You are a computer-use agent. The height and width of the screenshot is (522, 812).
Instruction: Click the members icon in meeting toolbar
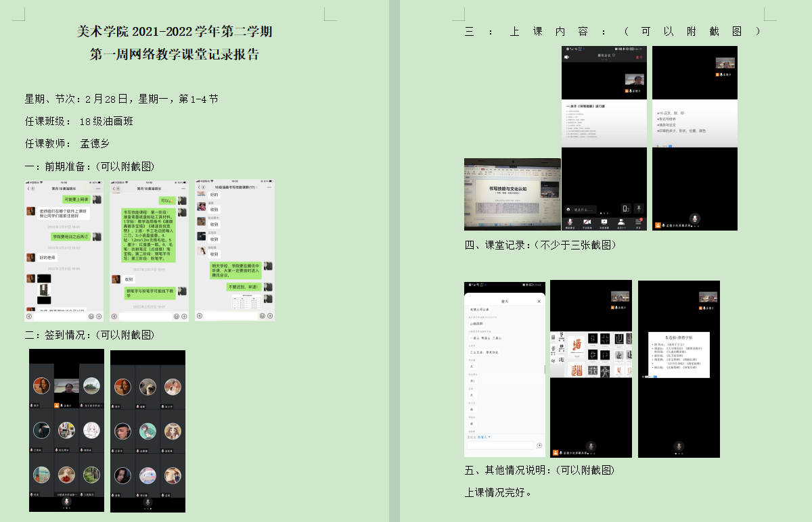[621, 222]
